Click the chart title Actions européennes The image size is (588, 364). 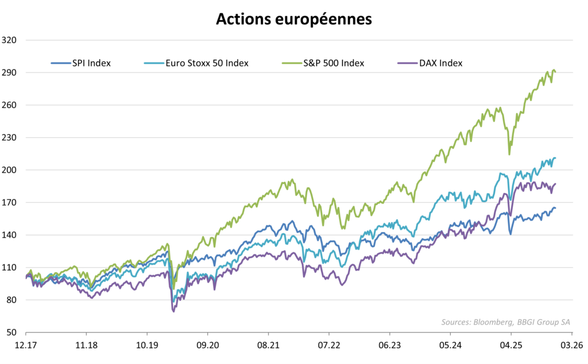coord(294,19)
